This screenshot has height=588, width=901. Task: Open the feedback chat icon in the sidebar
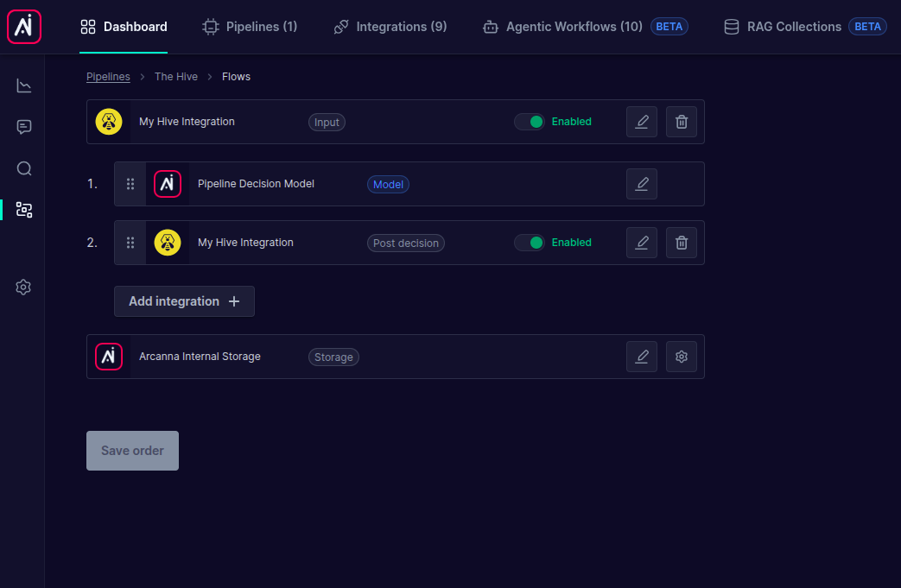point(23,127)
